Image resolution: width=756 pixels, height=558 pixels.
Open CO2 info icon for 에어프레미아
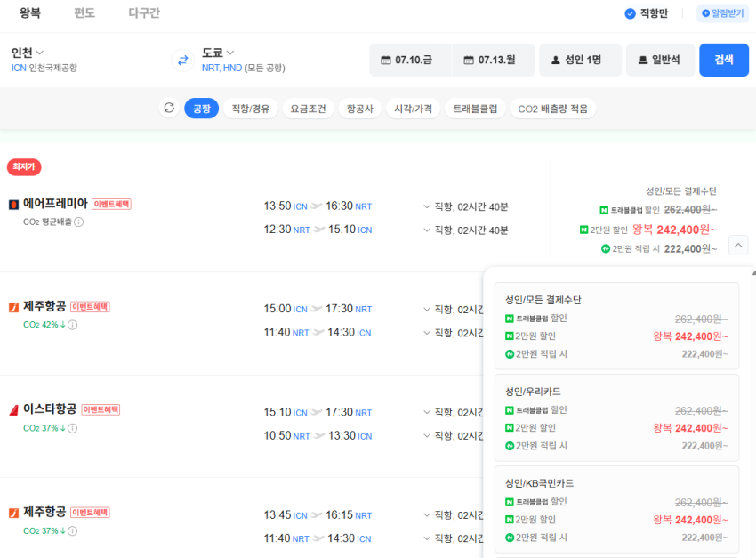[79, 222]
